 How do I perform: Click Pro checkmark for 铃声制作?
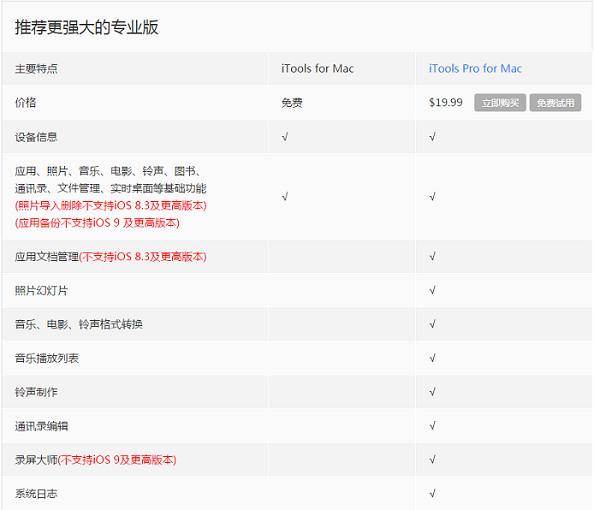pyautogui.click(x=432, y=392)
